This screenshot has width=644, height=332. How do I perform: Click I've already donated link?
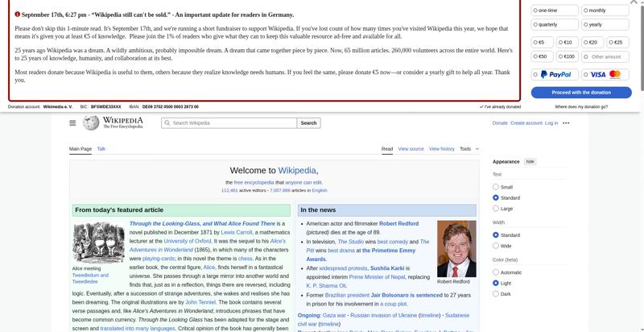tap(500, 107)
